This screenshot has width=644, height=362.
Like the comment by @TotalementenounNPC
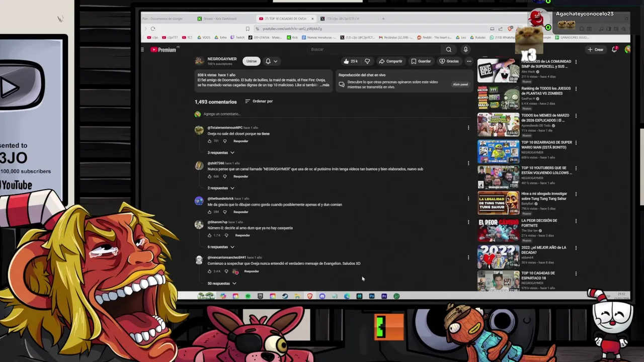[x=209, y=141]
